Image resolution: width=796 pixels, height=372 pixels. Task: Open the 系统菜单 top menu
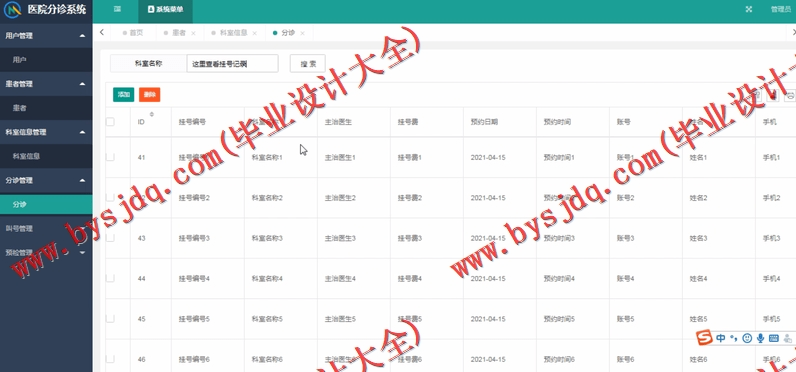click(x=165, y=9)
